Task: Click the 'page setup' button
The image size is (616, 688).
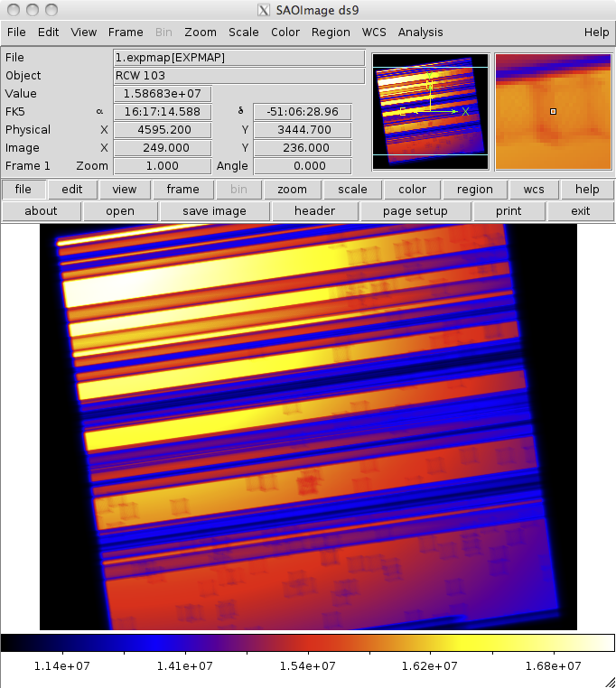Action: 415,211
